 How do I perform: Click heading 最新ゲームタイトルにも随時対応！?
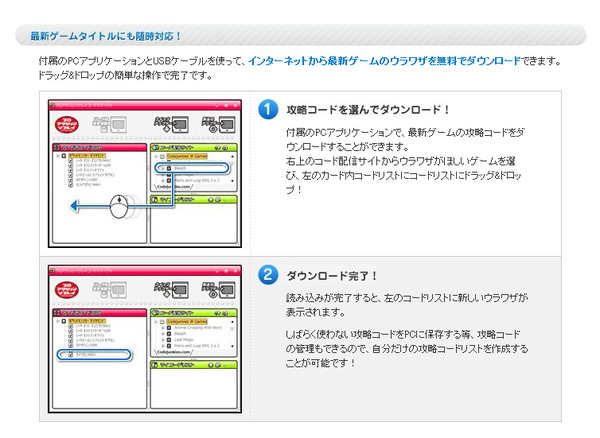point(106,36)
